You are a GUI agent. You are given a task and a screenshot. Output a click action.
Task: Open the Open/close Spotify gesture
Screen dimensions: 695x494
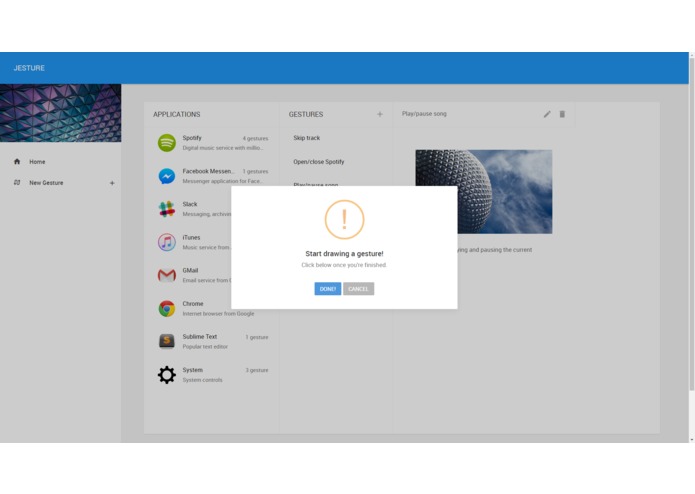click(319, 162)
